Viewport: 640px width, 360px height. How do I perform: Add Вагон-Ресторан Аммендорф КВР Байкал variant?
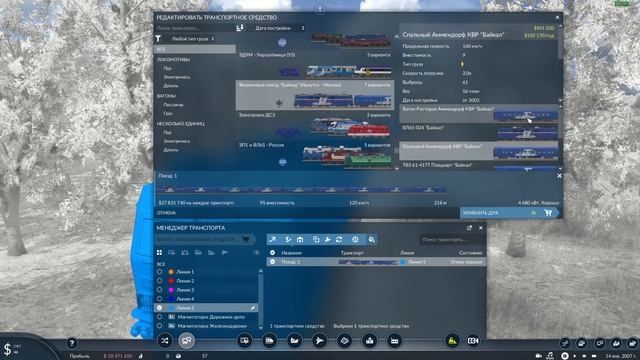[x=478, y=114]
